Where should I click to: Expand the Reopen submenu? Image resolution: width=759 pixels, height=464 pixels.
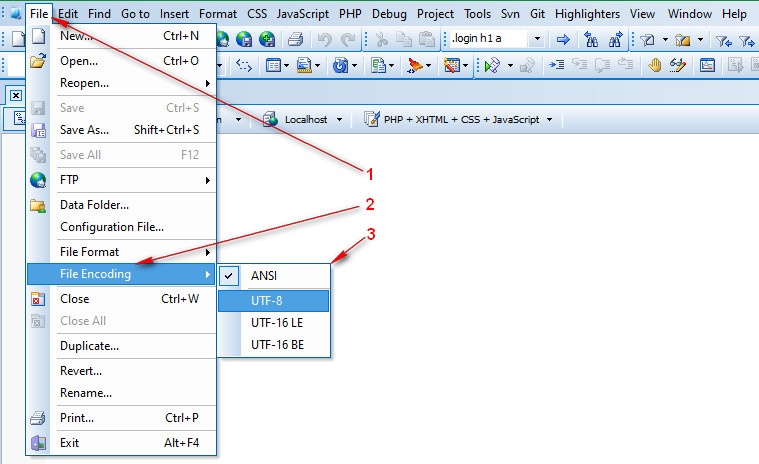click(84, 83)
